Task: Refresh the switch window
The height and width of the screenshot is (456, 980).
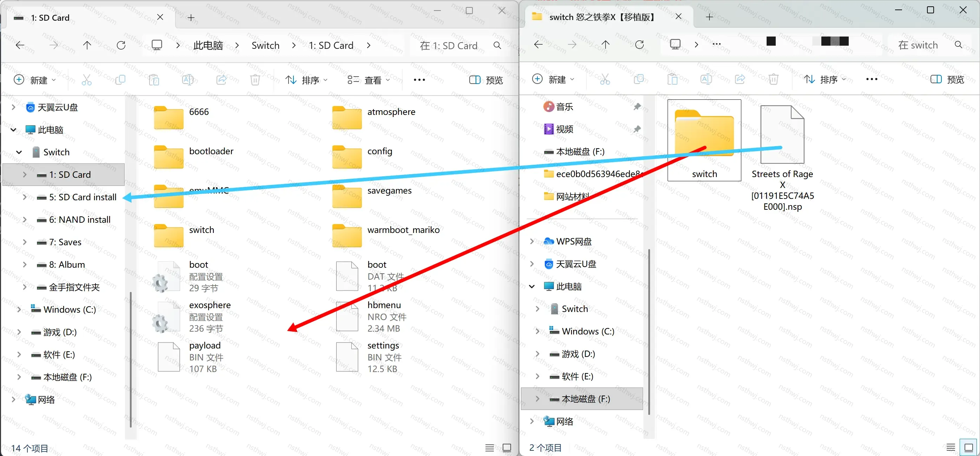Action: [640, 45]
